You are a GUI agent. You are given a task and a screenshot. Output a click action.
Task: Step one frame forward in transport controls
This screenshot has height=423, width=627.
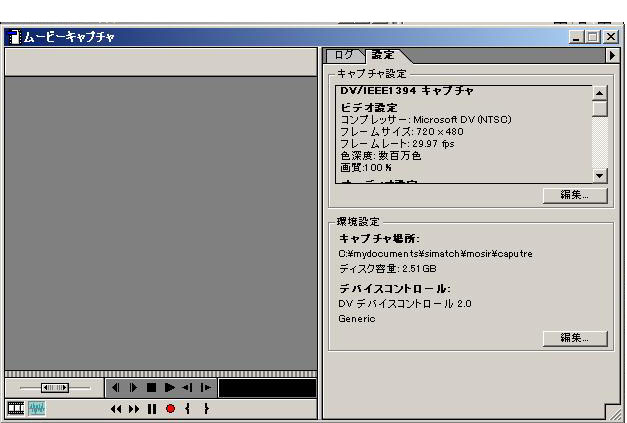(133, 387)
